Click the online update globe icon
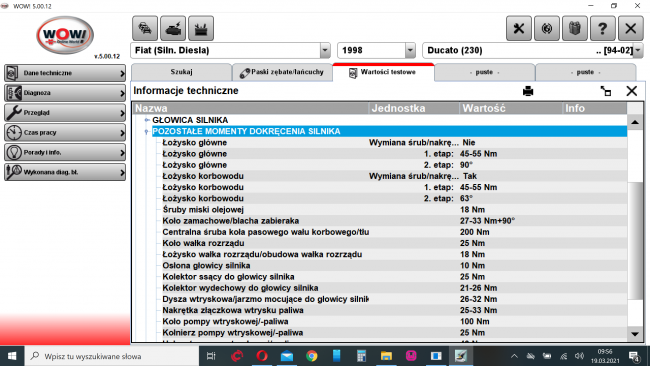The width and height of the screenshot is (650, 366). click(547, 28)
